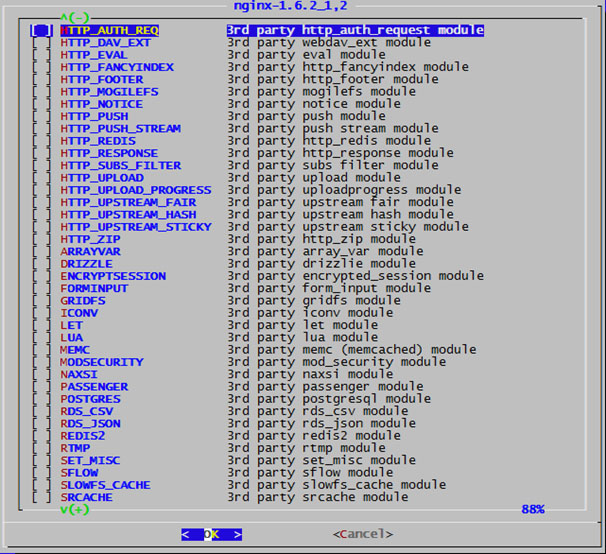The height and width of the screenshot is (554, 606).
Task: Toggle the HTTP_AUTH_REQ checkbox
Action: (41, 31)
